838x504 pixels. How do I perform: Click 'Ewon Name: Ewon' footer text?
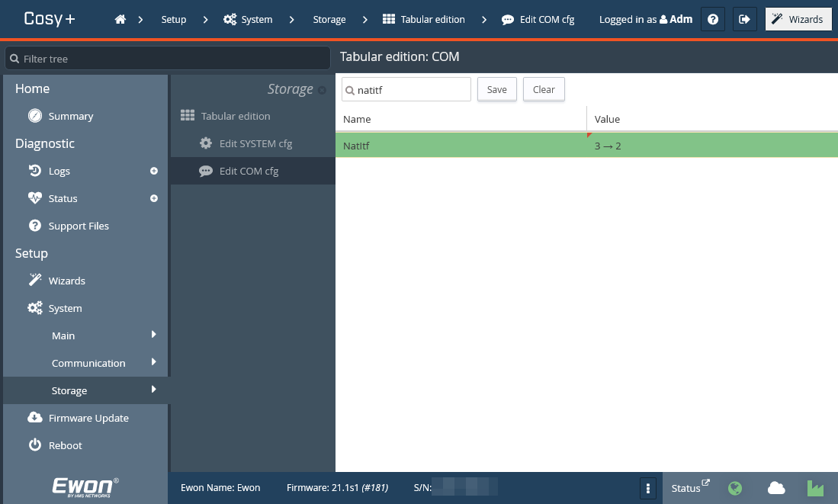point(220,487)
